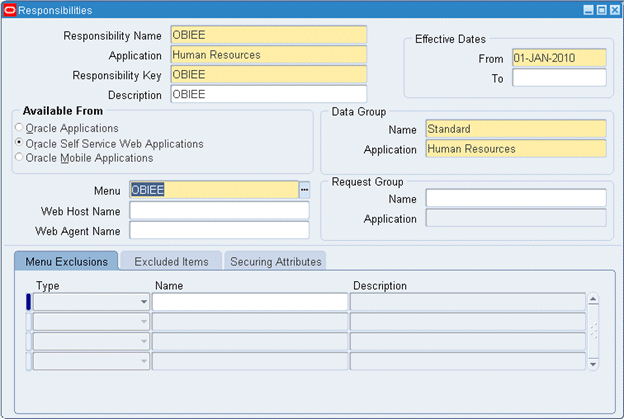The image size is (624, 419).
Task: Open the fourth row Type dropdown
Action: tap(144, 361)
